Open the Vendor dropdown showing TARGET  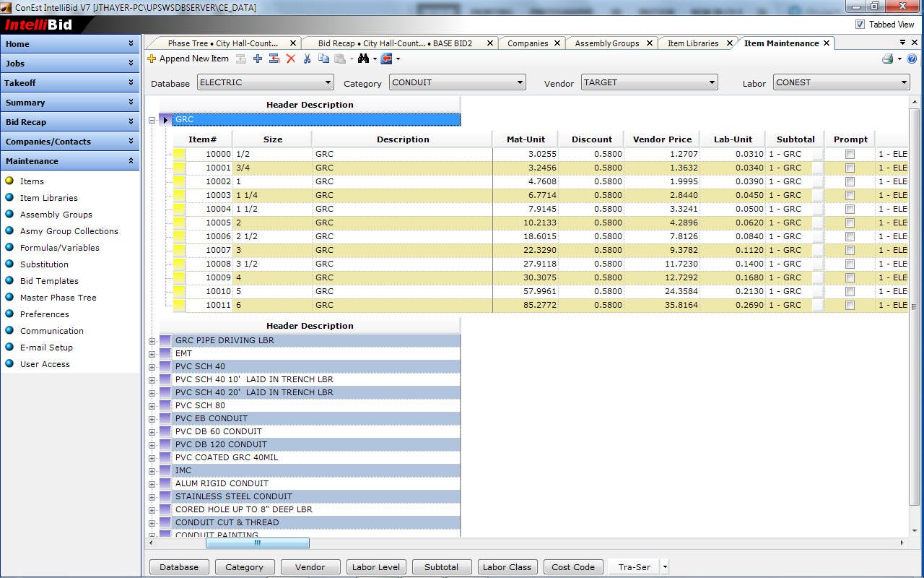click(712, 82)
